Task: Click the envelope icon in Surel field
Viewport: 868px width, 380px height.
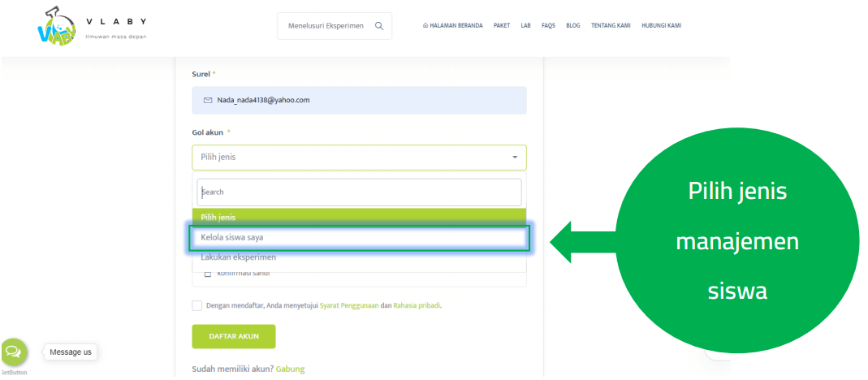Action: coord(208,101)
